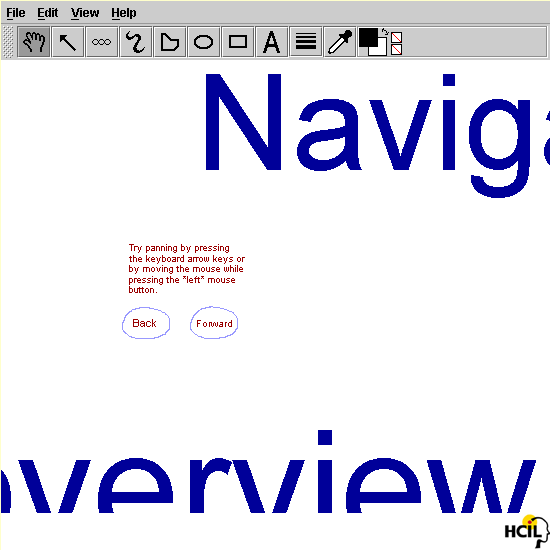Swap foreground and background colors
This screenshot has width=550, height=550.
click(x=385, y=32)
